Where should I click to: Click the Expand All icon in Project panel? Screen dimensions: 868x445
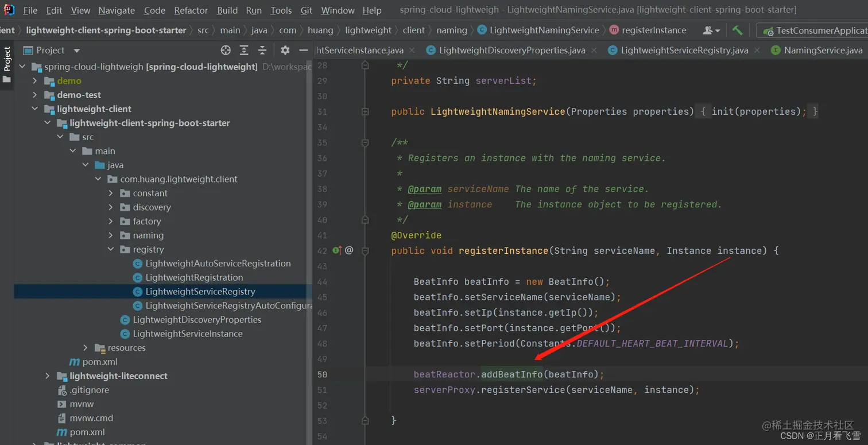click(x=244, y=50)
